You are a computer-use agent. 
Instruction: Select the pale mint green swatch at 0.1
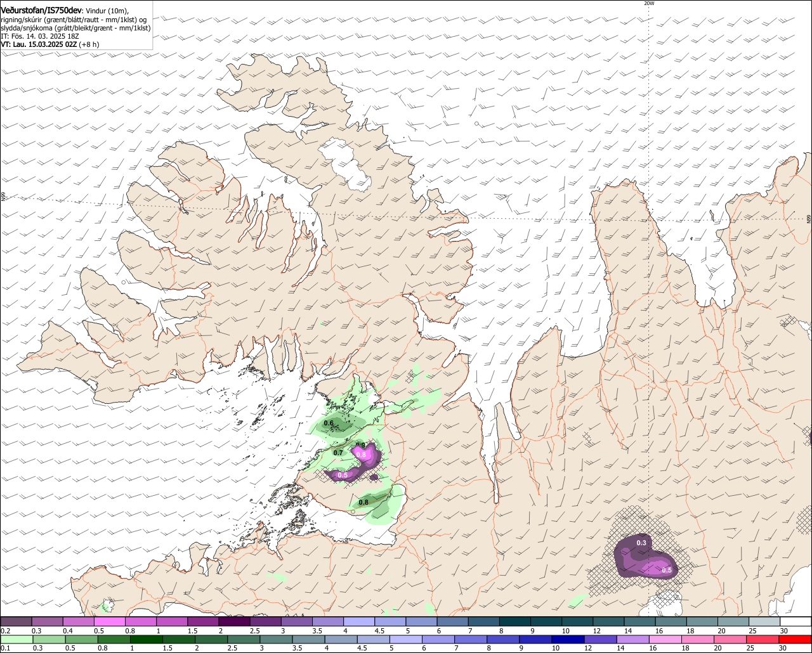point(16,639)
